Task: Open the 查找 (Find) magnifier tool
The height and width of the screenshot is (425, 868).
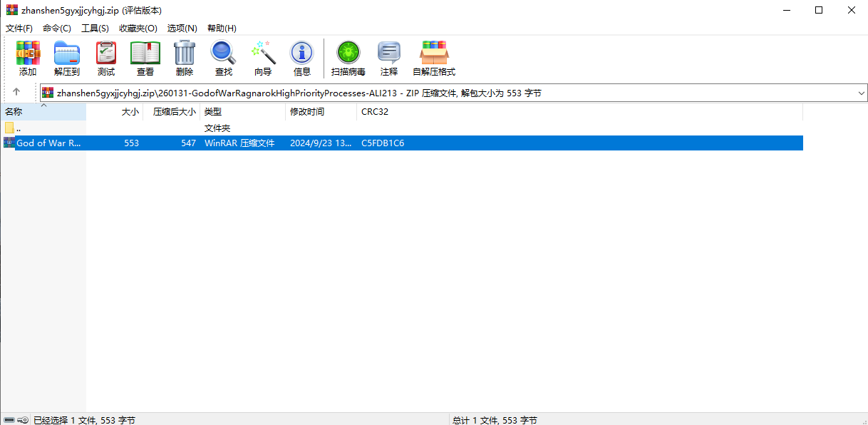Action: pos(224,58)
